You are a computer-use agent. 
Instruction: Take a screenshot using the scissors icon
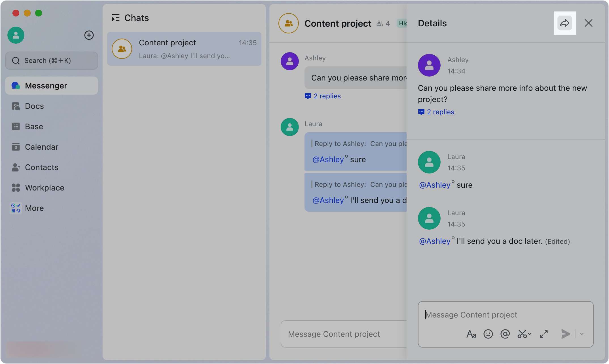(x=523, y=334)
